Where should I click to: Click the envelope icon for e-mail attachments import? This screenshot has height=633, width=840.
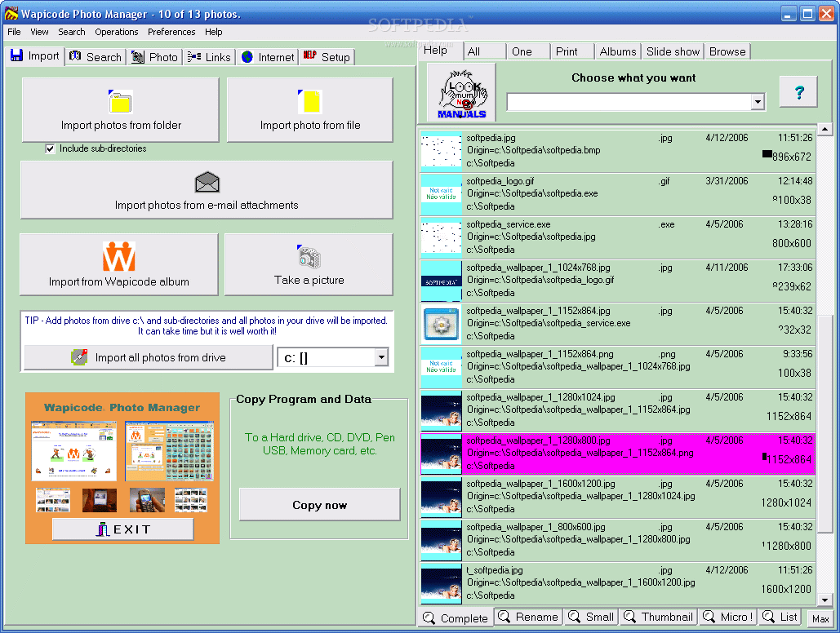[207, 182]
